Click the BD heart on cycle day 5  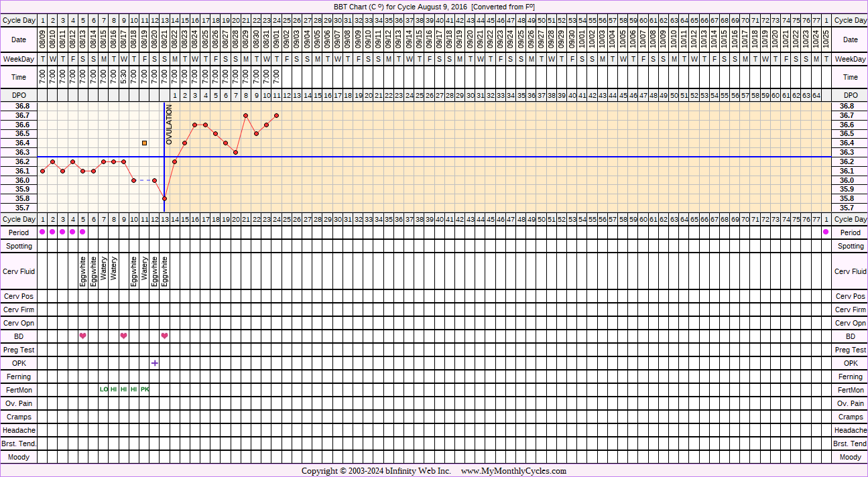tap(83, 336)
